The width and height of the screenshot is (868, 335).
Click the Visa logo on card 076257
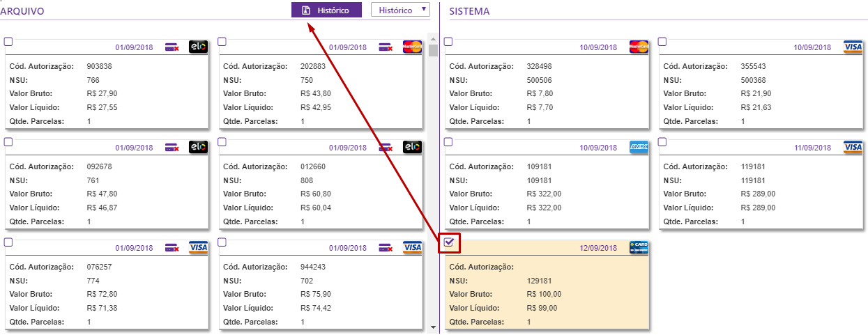point(199,247)
